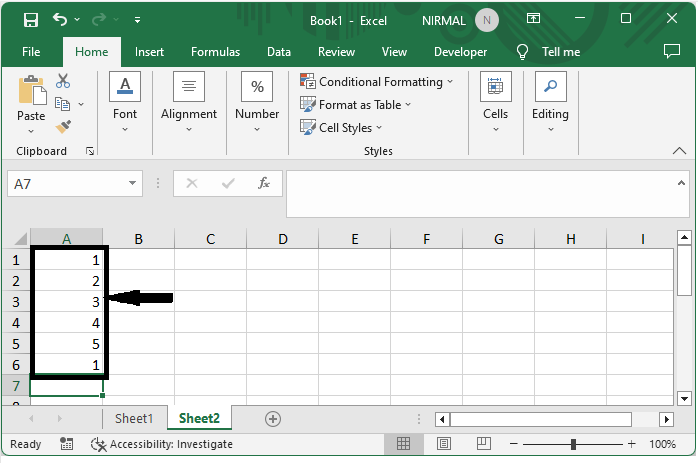Open the Comments speech bubble icon

(x=671, y=51)
